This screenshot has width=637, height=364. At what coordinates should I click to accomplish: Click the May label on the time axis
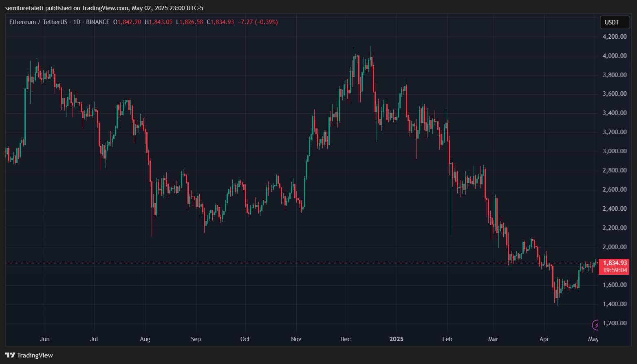[593, 339]
